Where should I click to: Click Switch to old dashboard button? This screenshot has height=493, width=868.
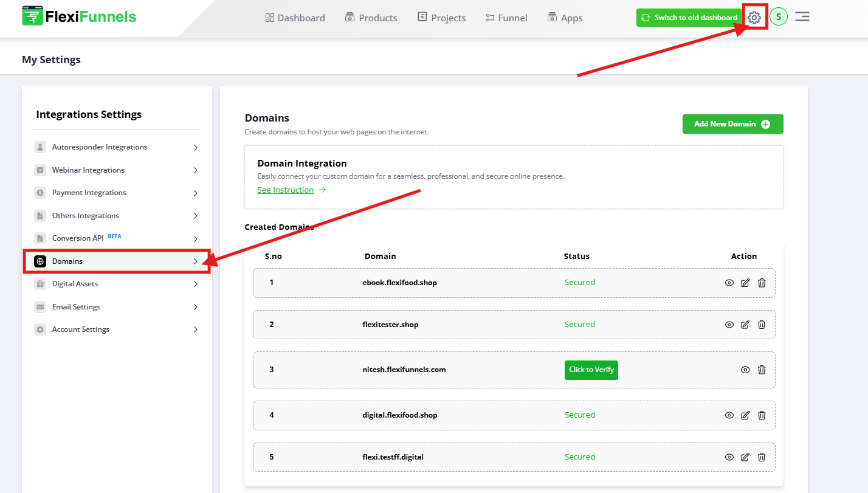[x=689, y=18]
